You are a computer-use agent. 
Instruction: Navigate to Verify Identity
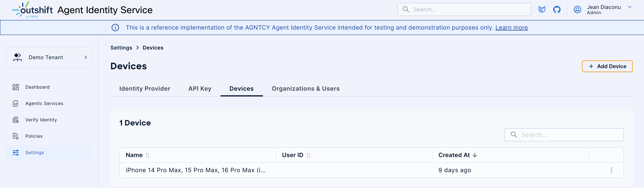41,120
